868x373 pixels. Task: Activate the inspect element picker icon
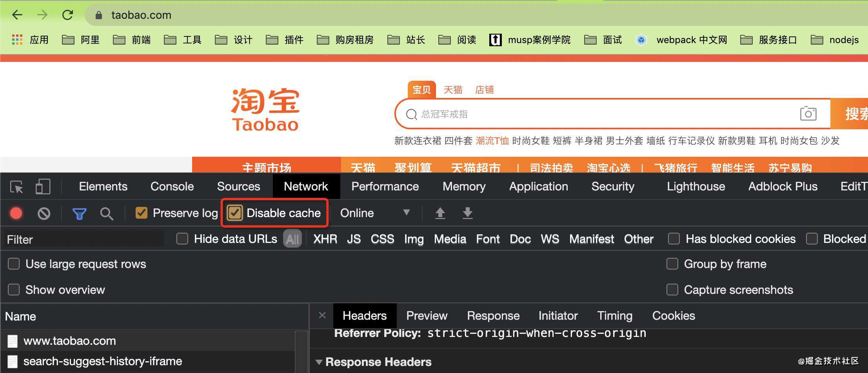pos(16,187)
